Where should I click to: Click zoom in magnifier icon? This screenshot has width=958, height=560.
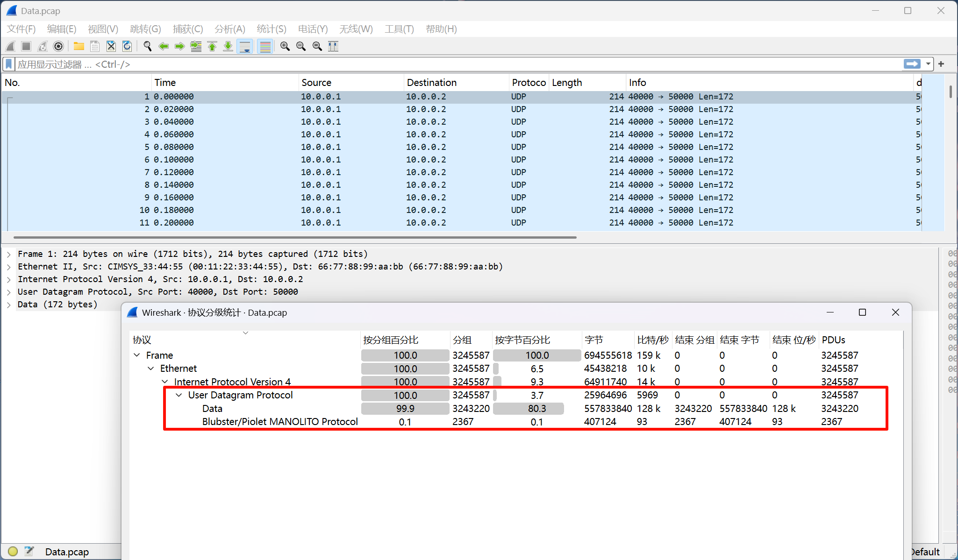tap(285, 46)
